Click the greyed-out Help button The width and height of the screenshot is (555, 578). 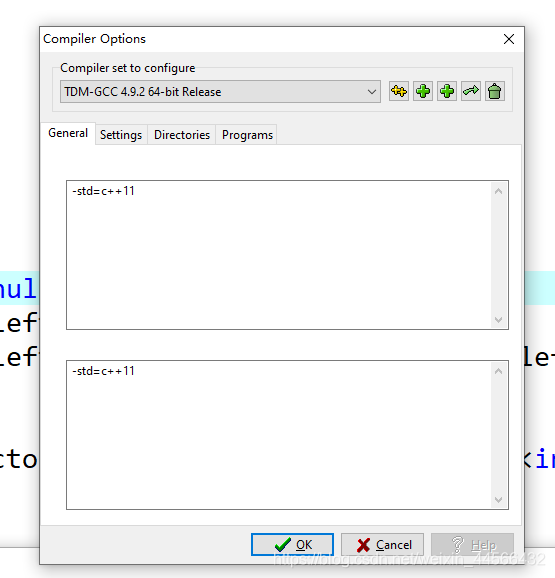[x=472, y=544]
